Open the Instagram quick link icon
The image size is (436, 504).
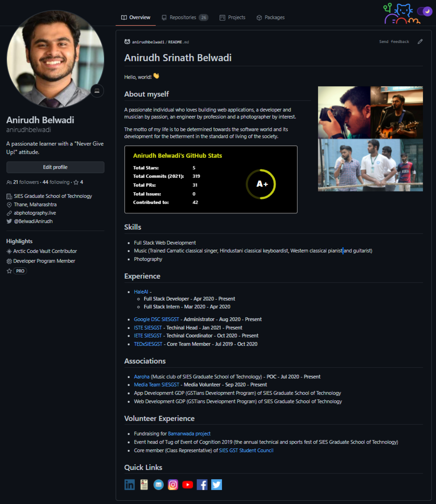(173, 485)
